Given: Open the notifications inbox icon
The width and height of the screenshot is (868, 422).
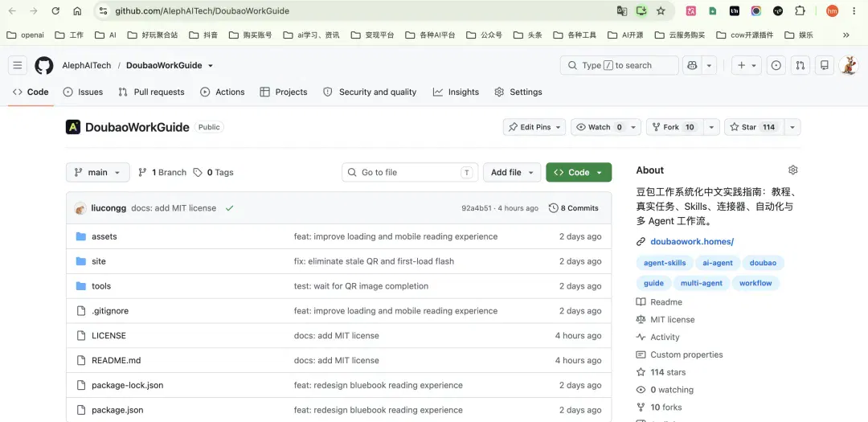Looking at the screenshot, I should (825, 65).
